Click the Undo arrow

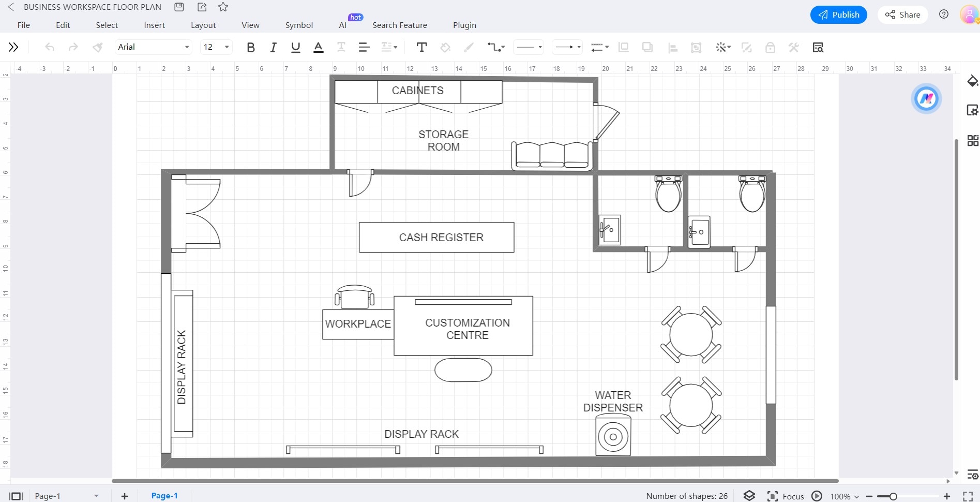coord(50,47)
